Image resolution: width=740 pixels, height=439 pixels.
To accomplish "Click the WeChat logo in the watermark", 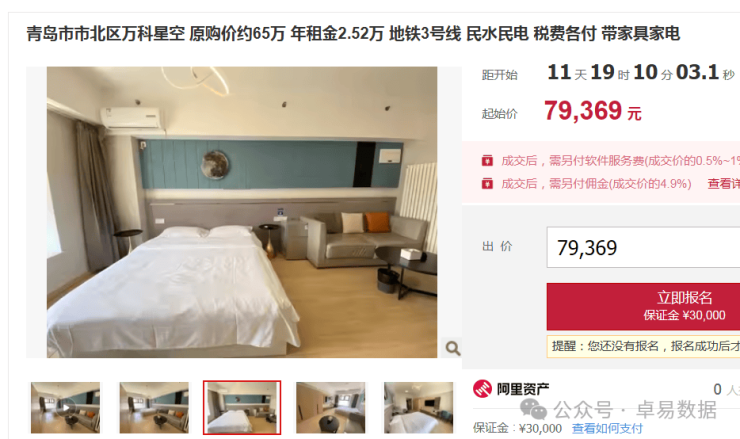I will [x=533, y=409].
